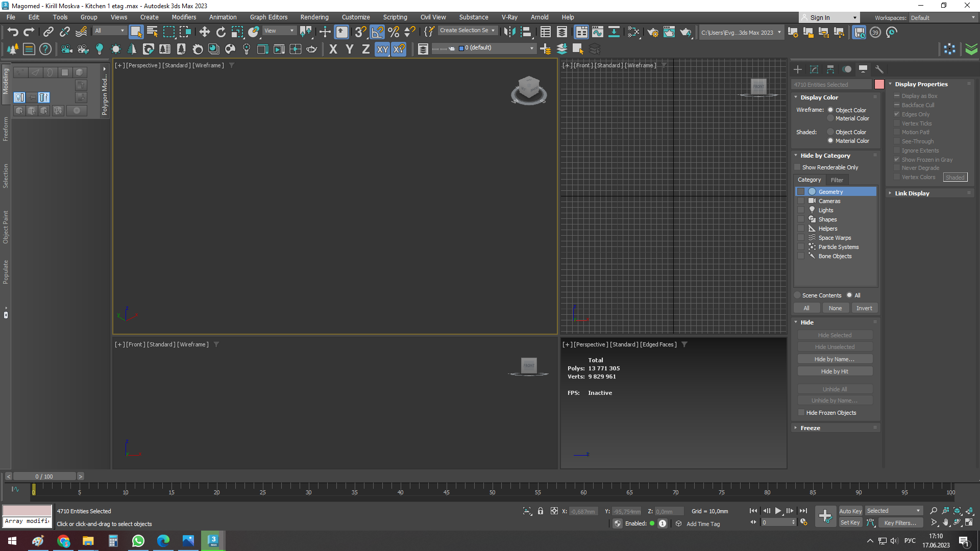Activate the Select Object tool
The height and width of the screenshot is (551, 980).
(x=136, y=32)
